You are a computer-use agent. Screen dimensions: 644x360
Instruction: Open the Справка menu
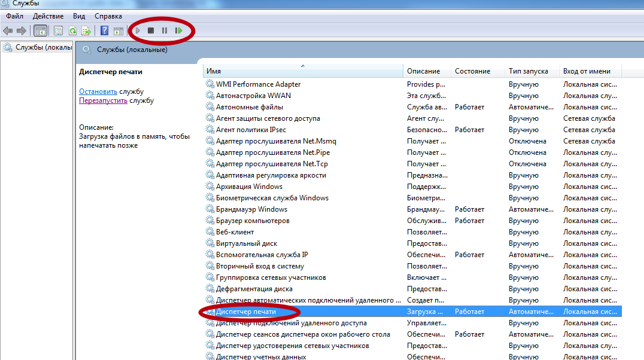tap(108, 16)
